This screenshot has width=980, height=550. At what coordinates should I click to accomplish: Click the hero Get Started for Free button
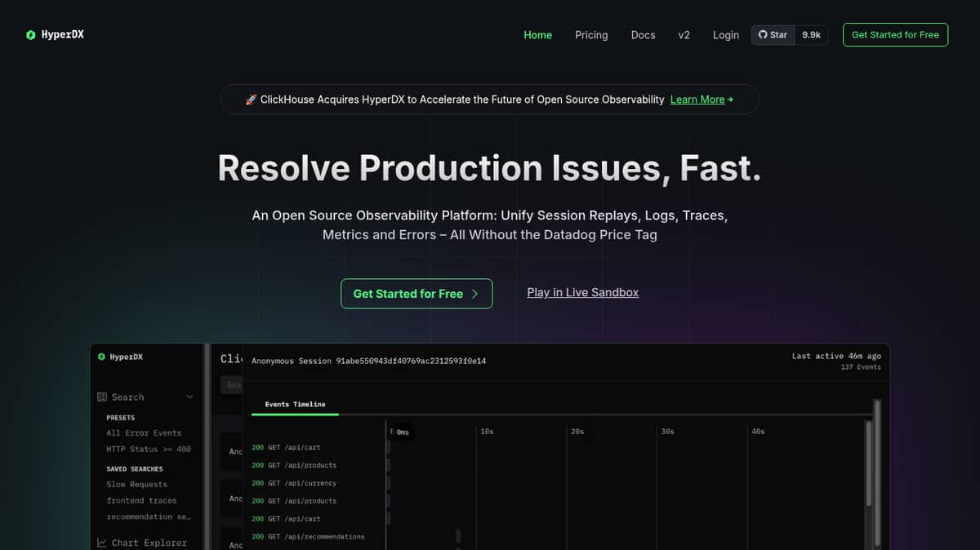click(416, 294)
